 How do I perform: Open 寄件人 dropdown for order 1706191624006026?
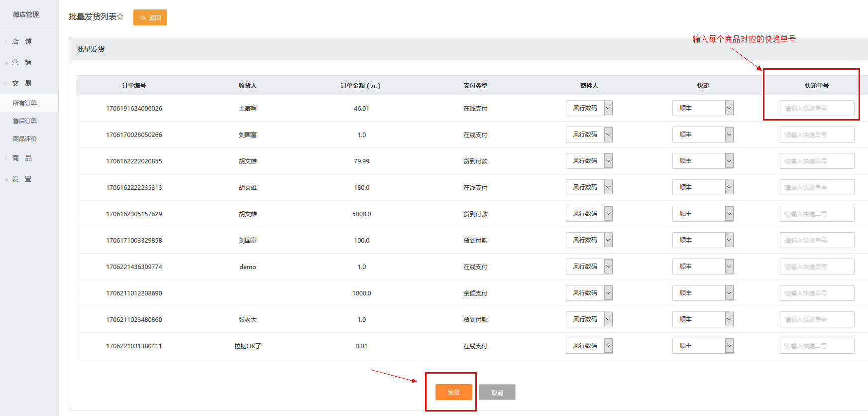589,108
